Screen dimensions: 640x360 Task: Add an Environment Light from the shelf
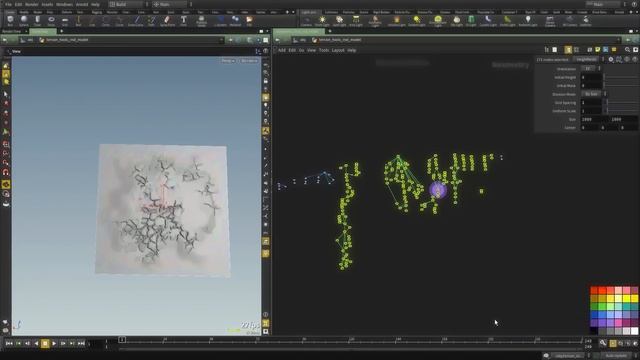pos(438,21)
